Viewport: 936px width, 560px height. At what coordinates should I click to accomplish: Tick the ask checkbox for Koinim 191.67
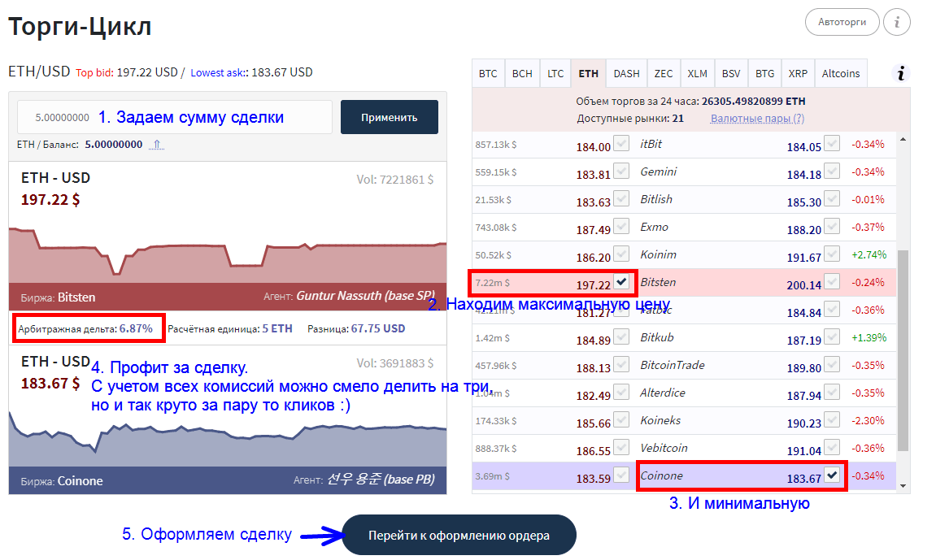coord(832,254)
